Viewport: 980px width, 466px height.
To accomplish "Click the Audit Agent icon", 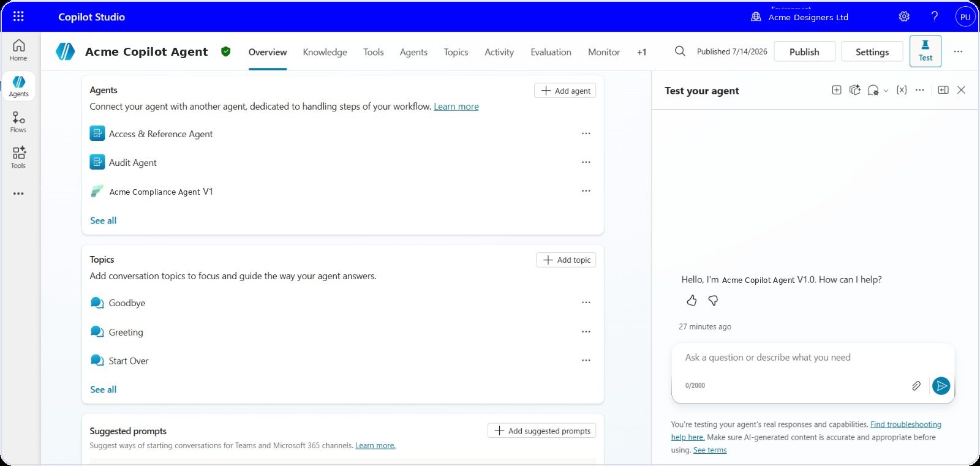I will coord(97,162).
